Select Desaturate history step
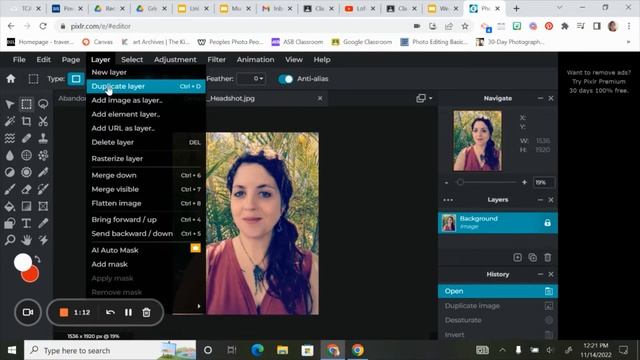Screen dimensions: 640x360 tap(498, 320)
